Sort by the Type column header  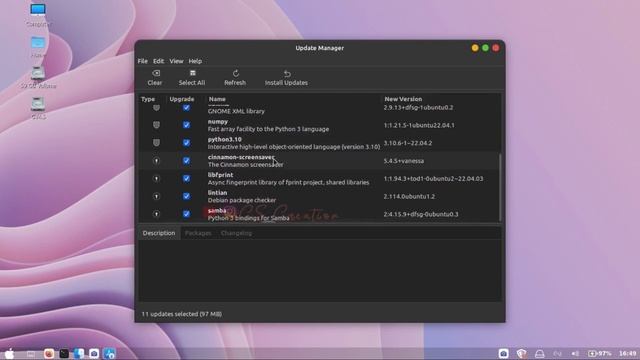tap(148, 99)
